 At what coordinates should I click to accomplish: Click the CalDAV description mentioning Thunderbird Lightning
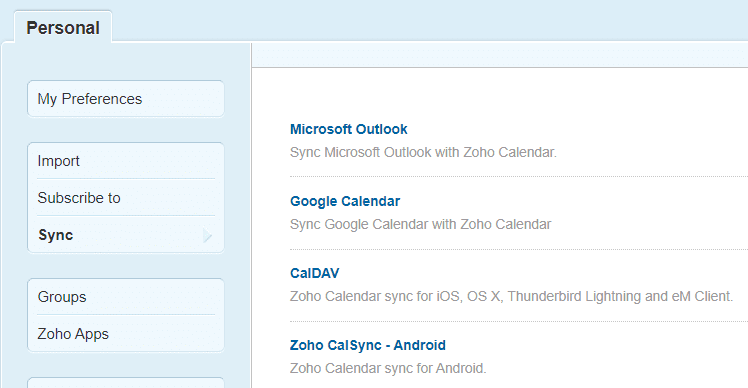(511, 296)
